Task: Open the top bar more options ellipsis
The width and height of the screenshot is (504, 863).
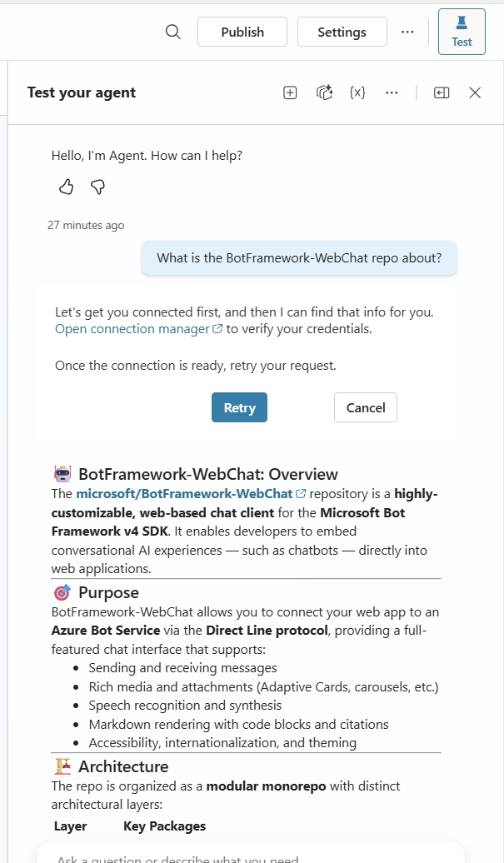Action: pyautogui.click(x=407, y=32)
